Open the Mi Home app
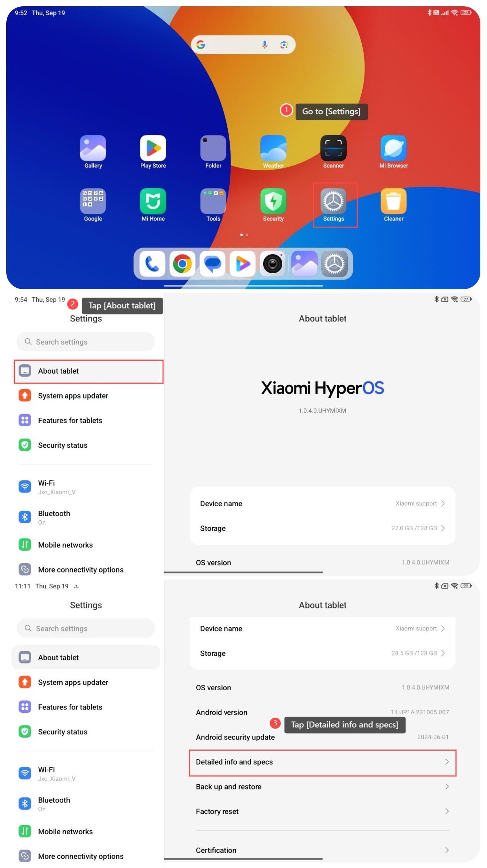The image size is (487, 868). point(153,201)
